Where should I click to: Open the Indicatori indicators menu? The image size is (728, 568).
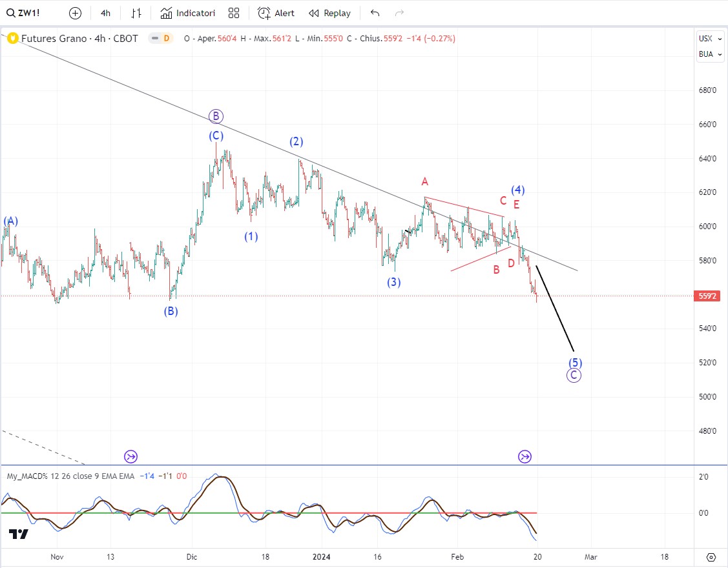pos(187,13)
